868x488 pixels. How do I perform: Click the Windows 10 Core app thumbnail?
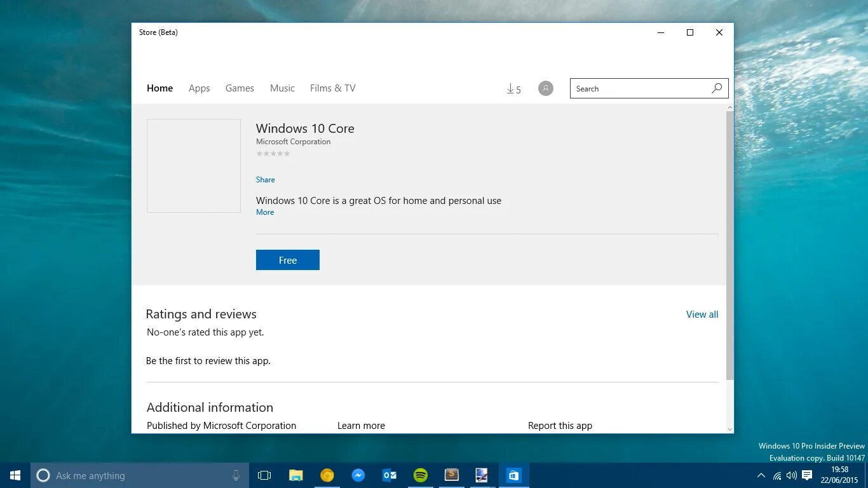(194, 166)
